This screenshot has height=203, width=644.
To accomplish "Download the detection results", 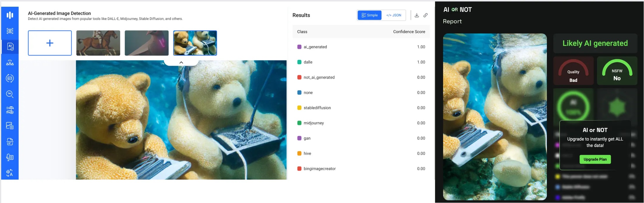I will point(417,15).
